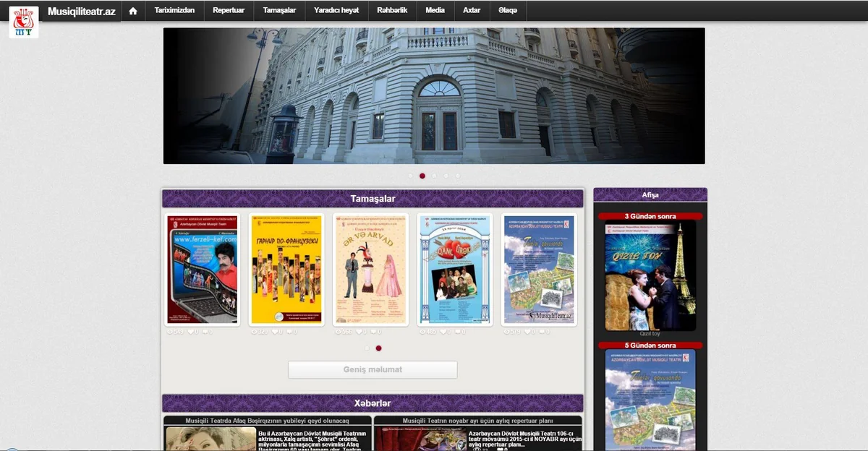868x451 pixels.
Task: Open the Media menu item
Action: [435, 11]
